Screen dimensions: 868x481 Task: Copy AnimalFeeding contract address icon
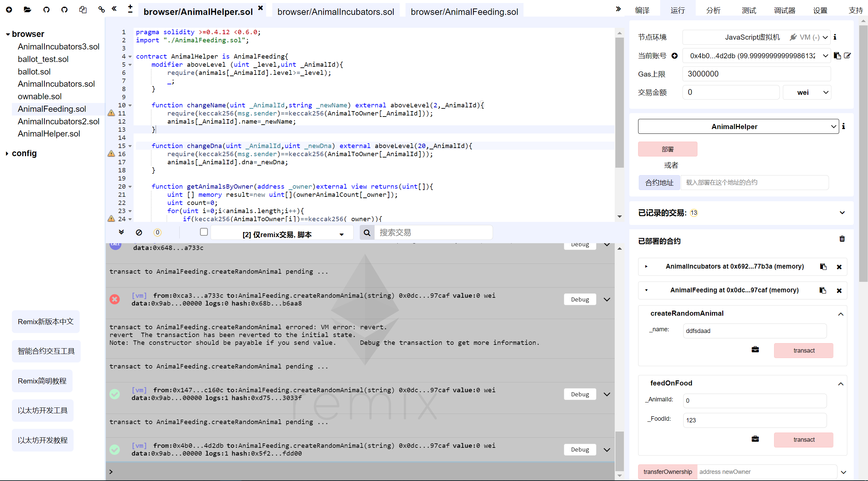[x=823, y=290]
